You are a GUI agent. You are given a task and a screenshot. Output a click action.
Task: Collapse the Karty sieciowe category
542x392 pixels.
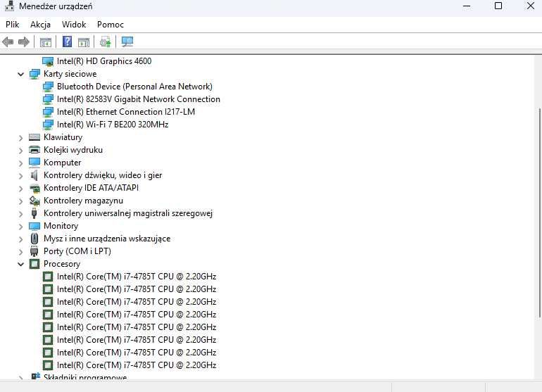pos(20,75)
